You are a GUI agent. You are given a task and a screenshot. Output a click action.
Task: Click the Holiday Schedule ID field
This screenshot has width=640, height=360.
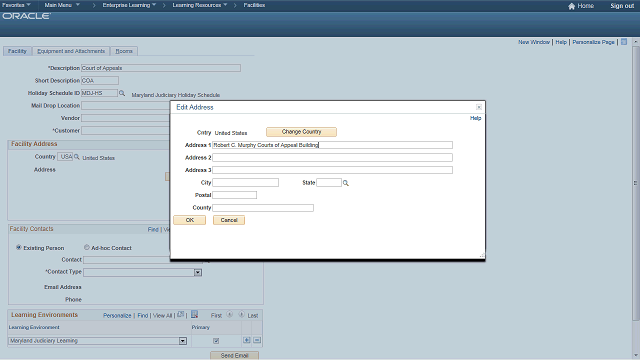99,93
